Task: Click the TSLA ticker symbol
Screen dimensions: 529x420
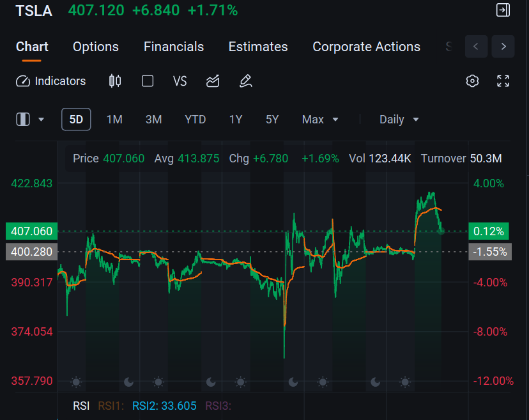Action: point(34,11)
